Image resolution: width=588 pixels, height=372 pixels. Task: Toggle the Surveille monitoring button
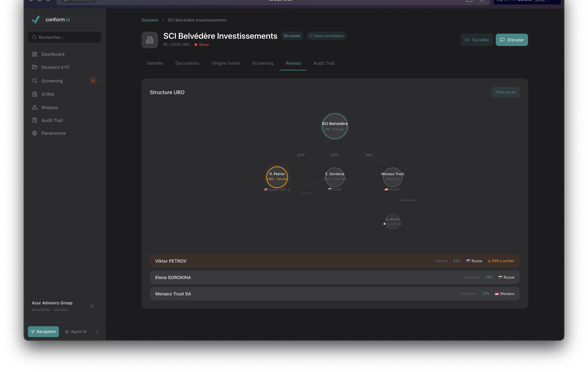point(476,40)
